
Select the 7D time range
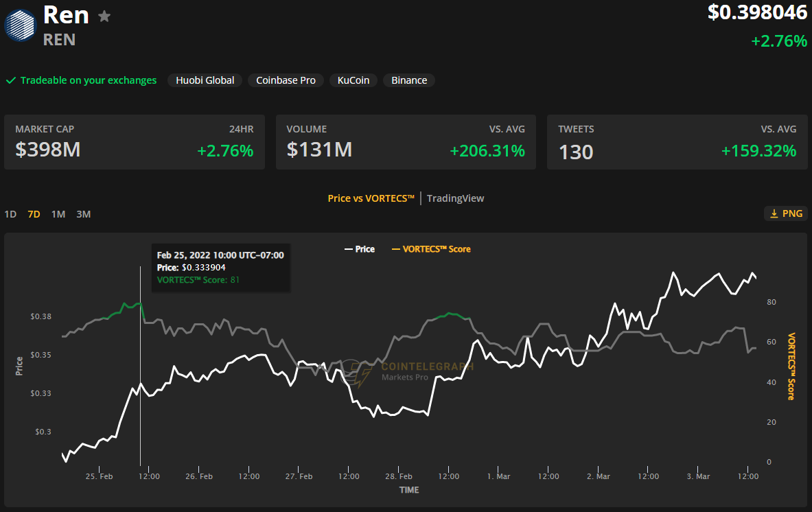34,214
